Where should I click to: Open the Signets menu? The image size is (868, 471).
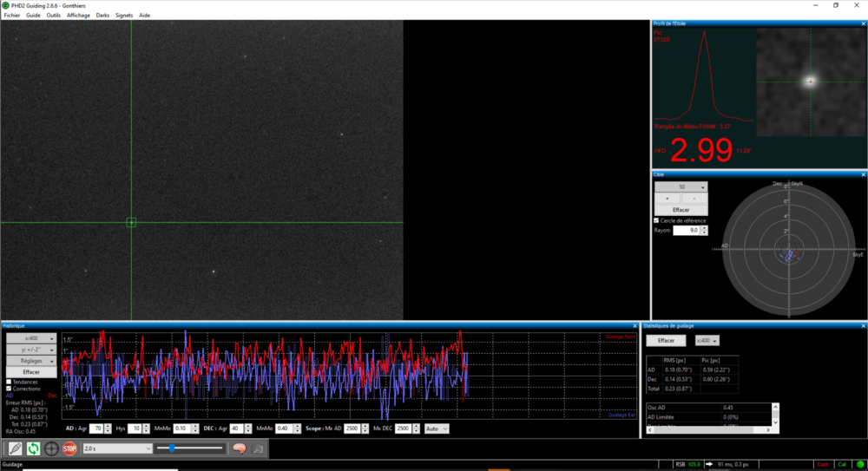[x=124, y=16]
